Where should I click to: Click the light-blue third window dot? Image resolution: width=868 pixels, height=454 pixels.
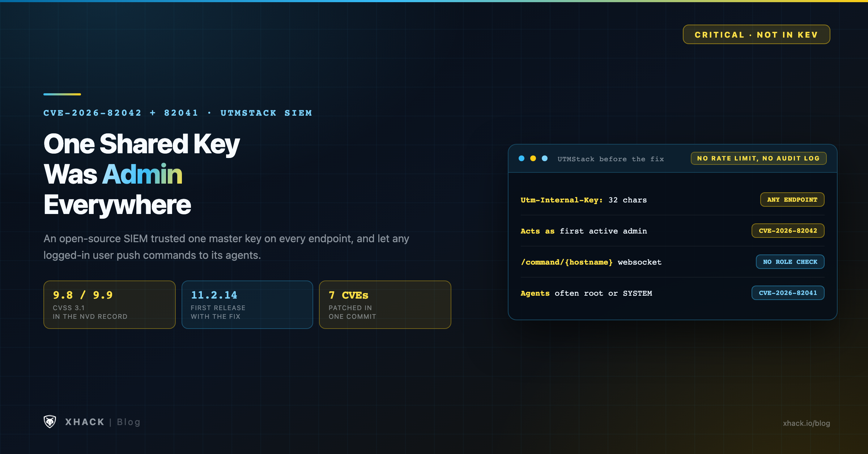point(545,158)
